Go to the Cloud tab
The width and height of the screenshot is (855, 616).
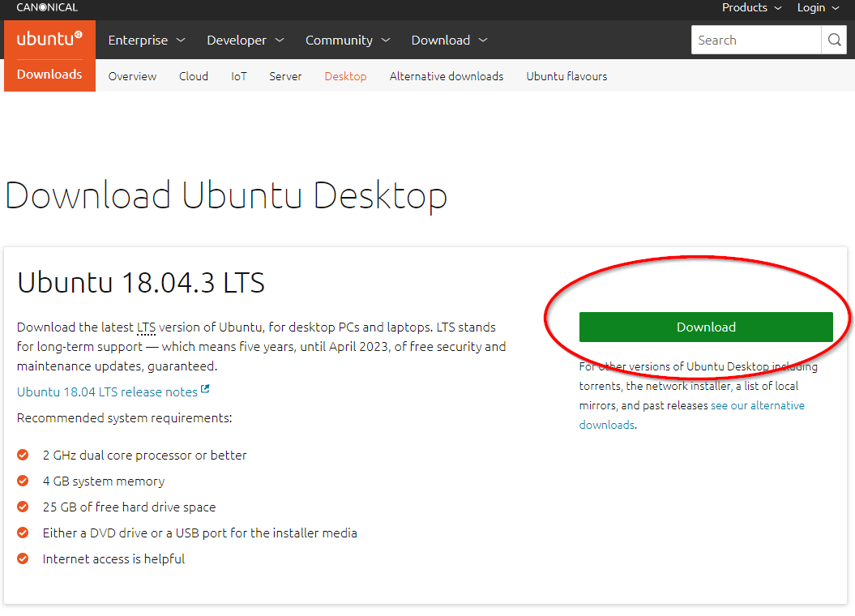point(194,76)
